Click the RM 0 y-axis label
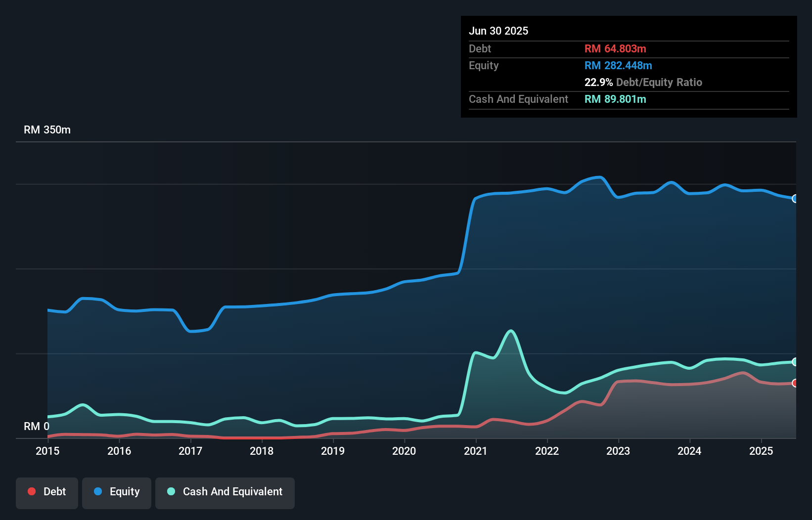Screen dimensions: 812x520 (x=37, y=426)
